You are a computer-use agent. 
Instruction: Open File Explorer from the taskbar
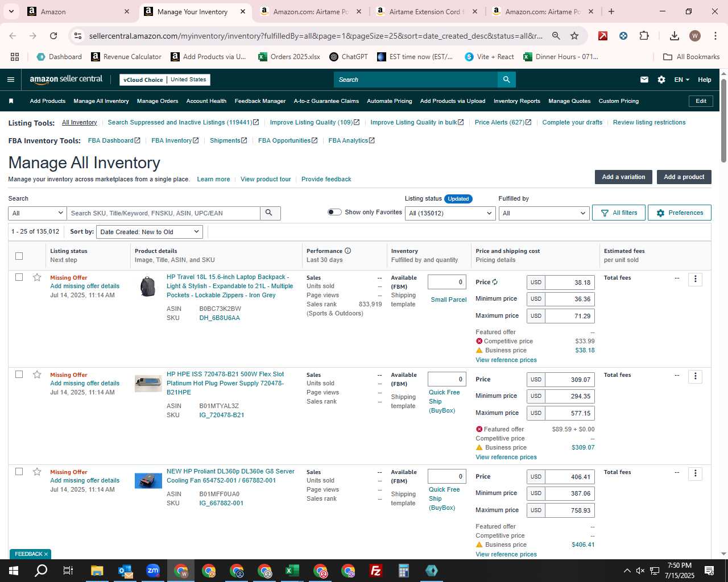point(97,571)
